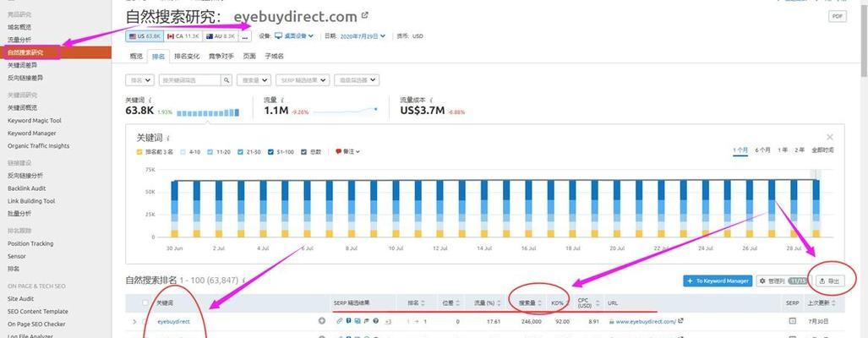Switch to the 概览 tab
Viewport: 868px width, 338px height.
tap(136, 56)
